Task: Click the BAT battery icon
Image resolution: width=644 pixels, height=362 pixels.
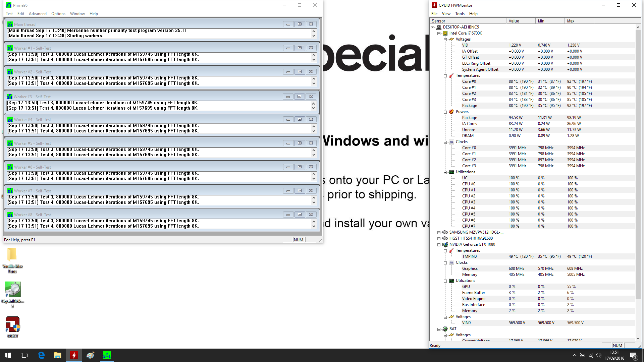Action: tap(445, 329)
